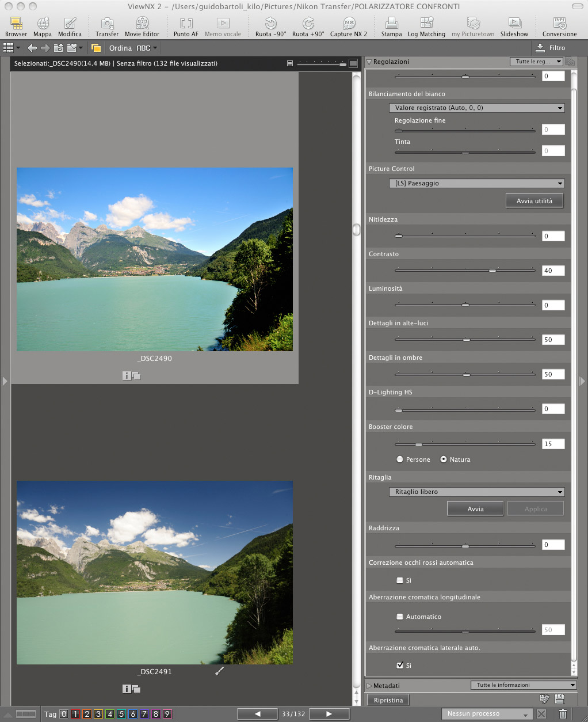
Task: Collapse the Regolazioni panel
Action: [x=369, y=62]
